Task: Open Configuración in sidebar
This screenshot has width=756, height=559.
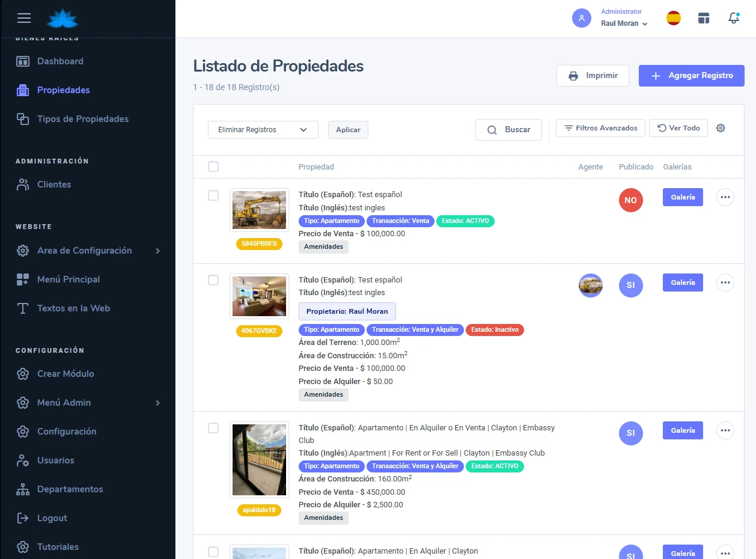Action: (67, 432)
